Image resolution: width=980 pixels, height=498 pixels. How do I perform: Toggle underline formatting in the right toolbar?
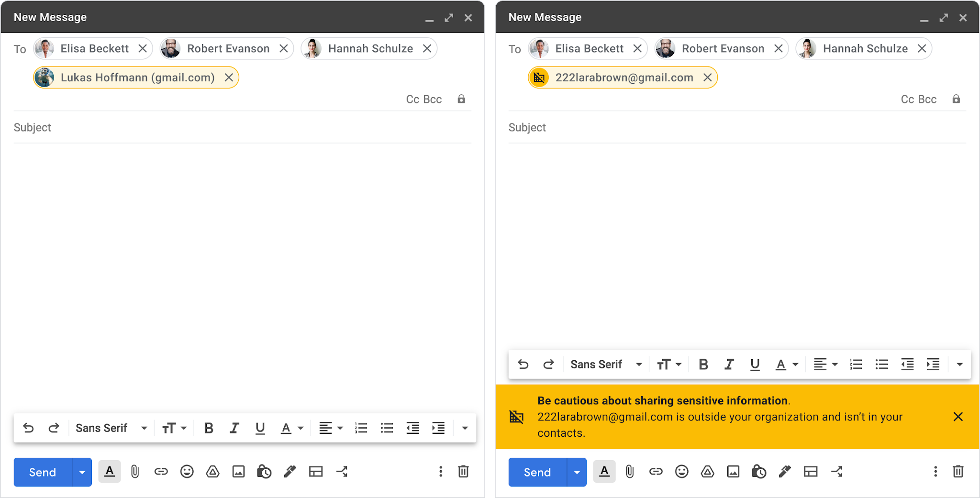(x=754, y=364)
